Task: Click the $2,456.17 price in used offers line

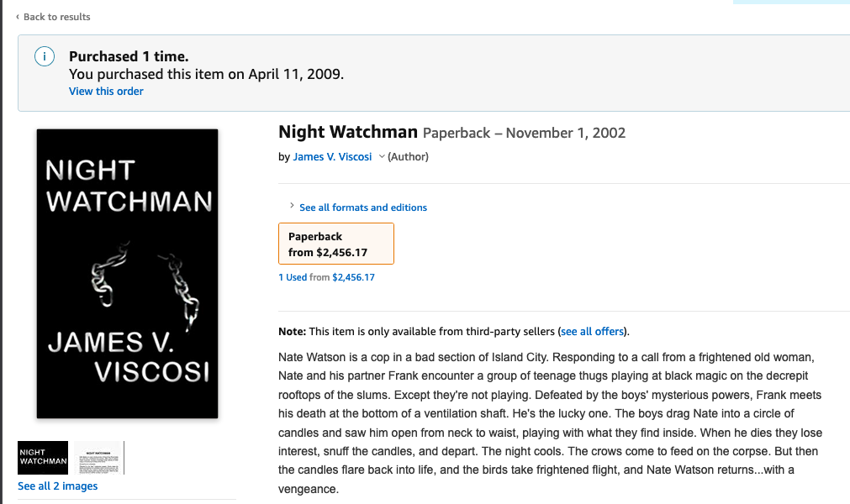Action: 353,277
